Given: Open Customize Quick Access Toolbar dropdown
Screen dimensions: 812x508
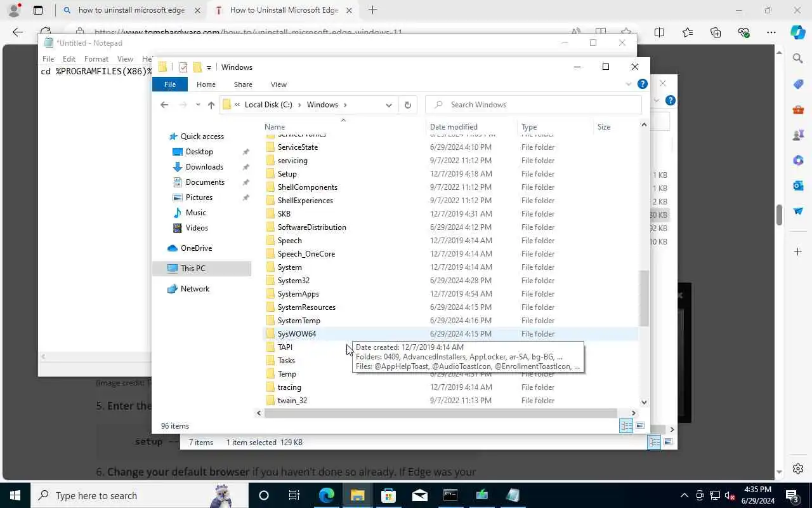Looking at the screenshot, I should (209, 67).
